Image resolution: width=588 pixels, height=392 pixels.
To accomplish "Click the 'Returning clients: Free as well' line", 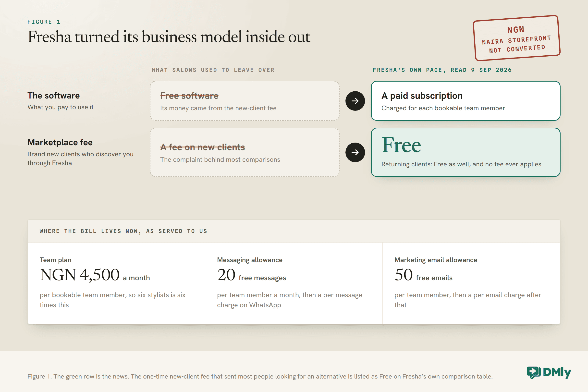I will pos(461,164).
